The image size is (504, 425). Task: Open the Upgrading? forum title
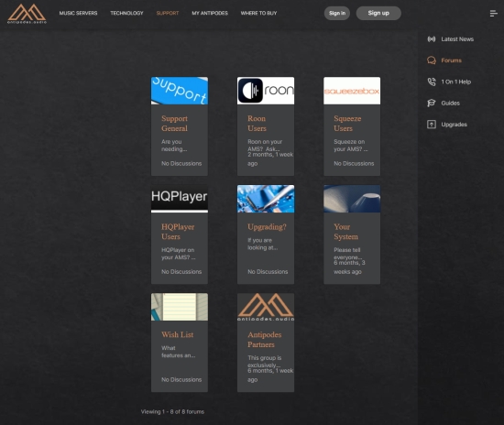267,227
